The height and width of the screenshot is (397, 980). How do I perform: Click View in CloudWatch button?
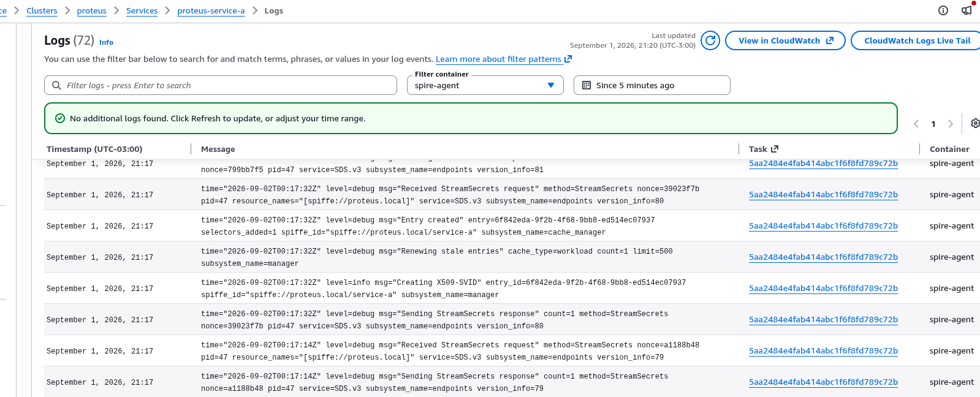coord(785,40)
